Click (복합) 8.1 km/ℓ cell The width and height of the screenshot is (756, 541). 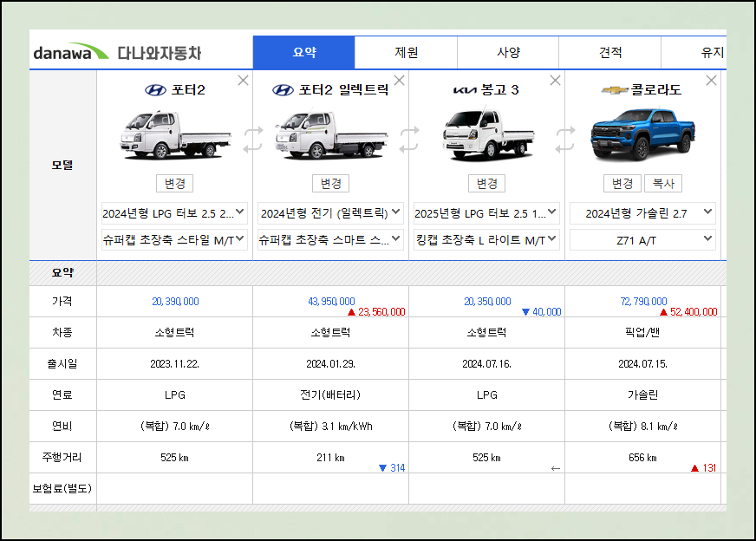(x=642, y=427)
